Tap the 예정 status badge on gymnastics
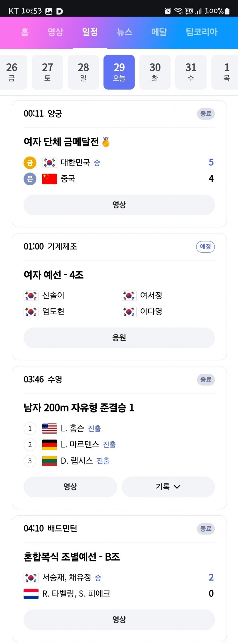The width and height of the screenshot is (238, 644). [x=206, y=247]
